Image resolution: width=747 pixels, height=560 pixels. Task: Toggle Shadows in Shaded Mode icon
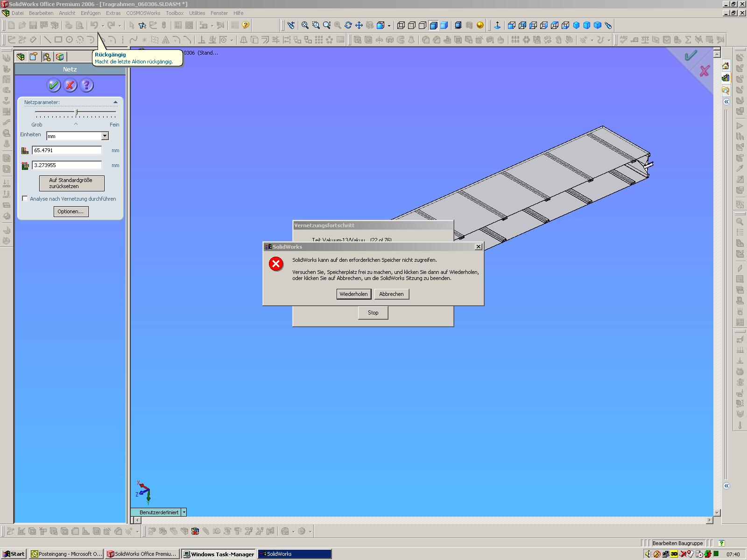(x=458, y=25)
